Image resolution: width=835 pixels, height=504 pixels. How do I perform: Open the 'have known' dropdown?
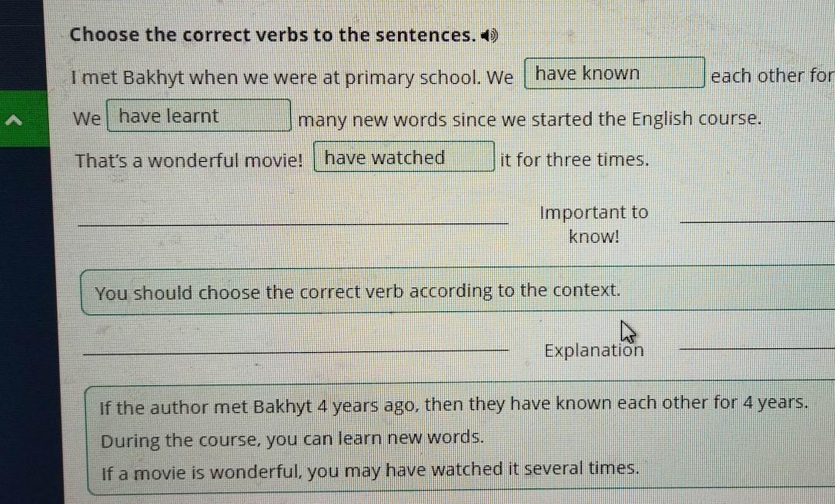click(614, 74)
